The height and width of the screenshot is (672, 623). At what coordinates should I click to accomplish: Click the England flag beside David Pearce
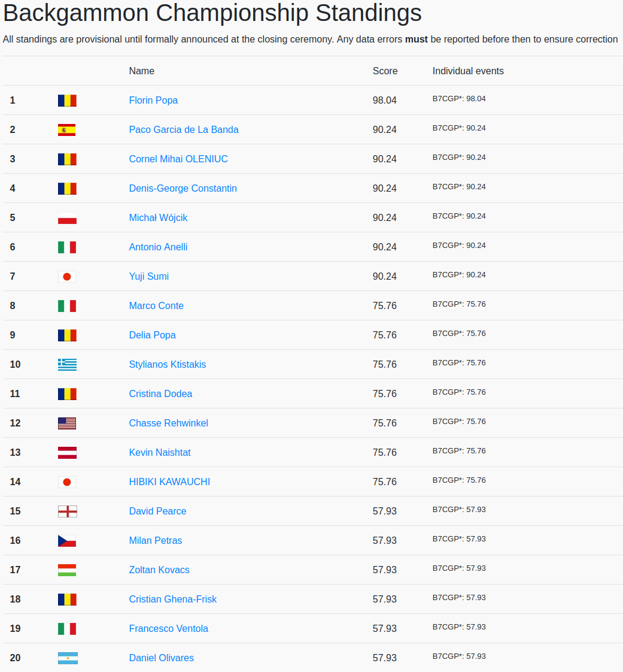[x=67, y=511]
